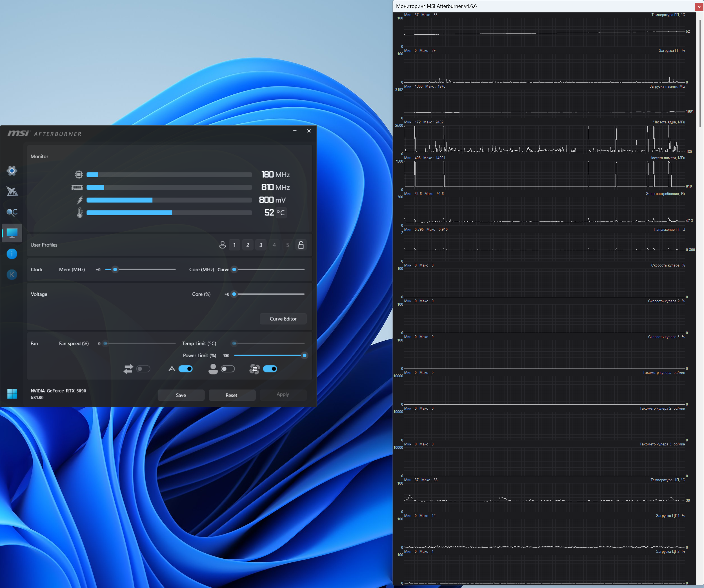Click the Windows logo startup icon

[x=12, y=394]
